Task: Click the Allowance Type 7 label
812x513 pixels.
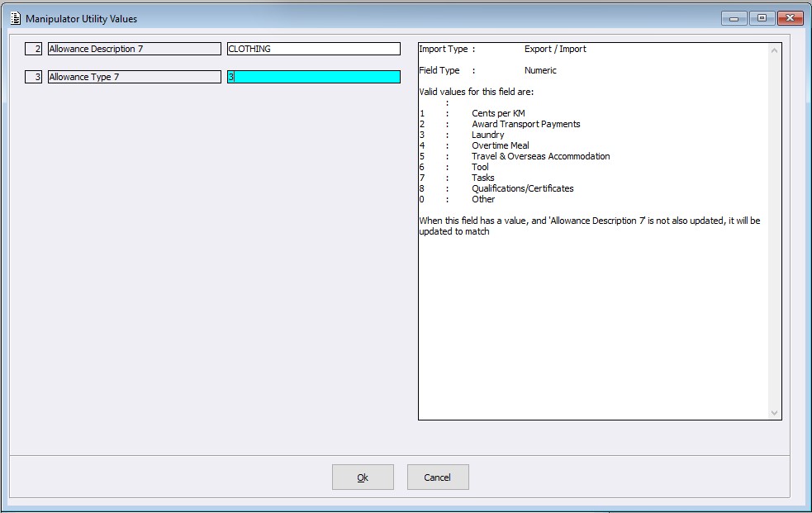Action: (x=134, y=77)
